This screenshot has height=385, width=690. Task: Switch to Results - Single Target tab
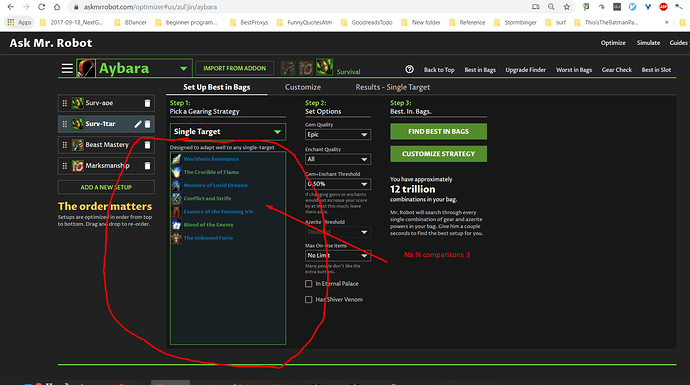click(393, 87)
